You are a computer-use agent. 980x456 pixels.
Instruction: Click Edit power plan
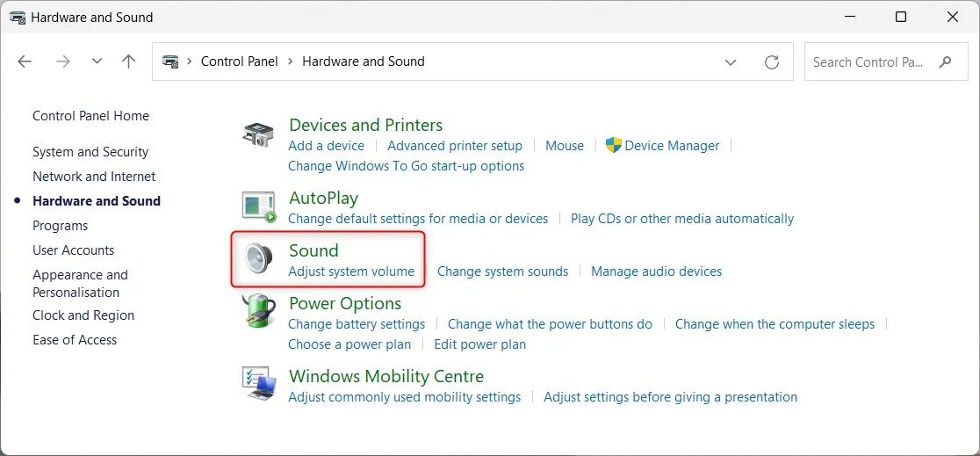coord(480,344)
